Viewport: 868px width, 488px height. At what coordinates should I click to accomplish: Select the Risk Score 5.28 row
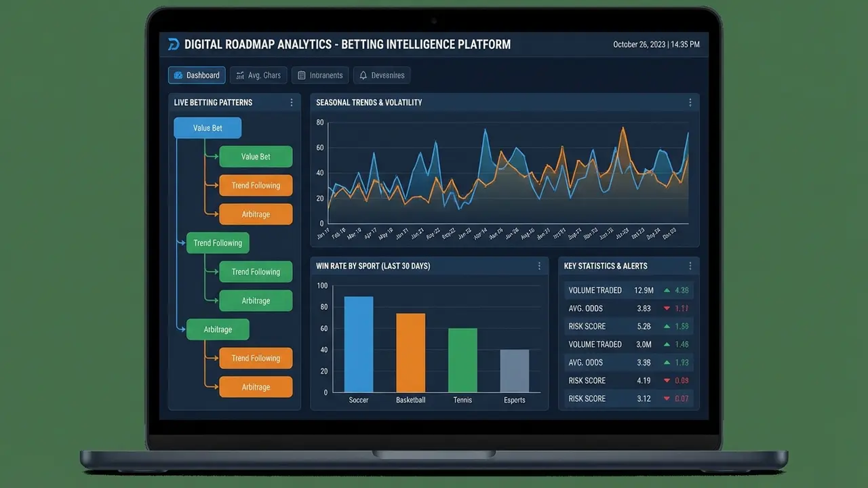[629, 326]
